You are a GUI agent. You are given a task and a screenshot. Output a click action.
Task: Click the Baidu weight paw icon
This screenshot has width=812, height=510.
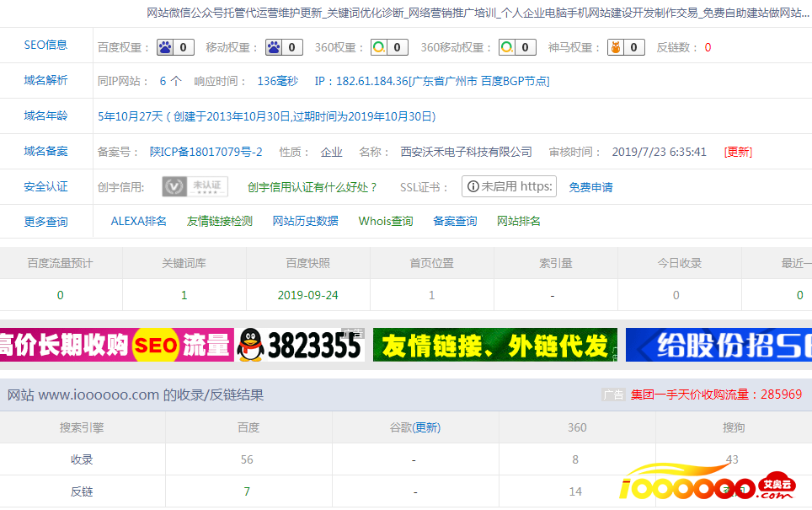pyautogui.click(x=165, y=48)
